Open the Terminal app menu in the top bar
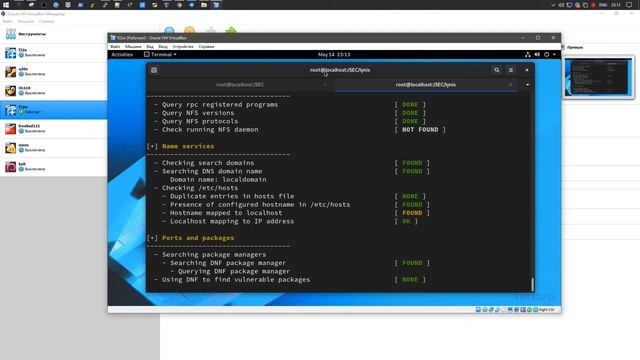Viewport: 640px width, 360px height. click(160, 54)
